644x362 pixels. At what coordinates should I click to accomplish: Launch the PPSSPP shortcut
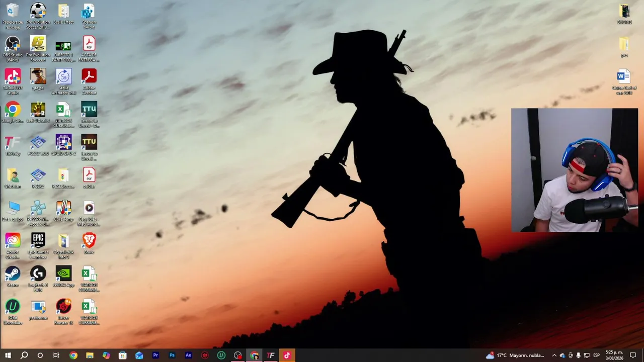click(x=38, y=213)
